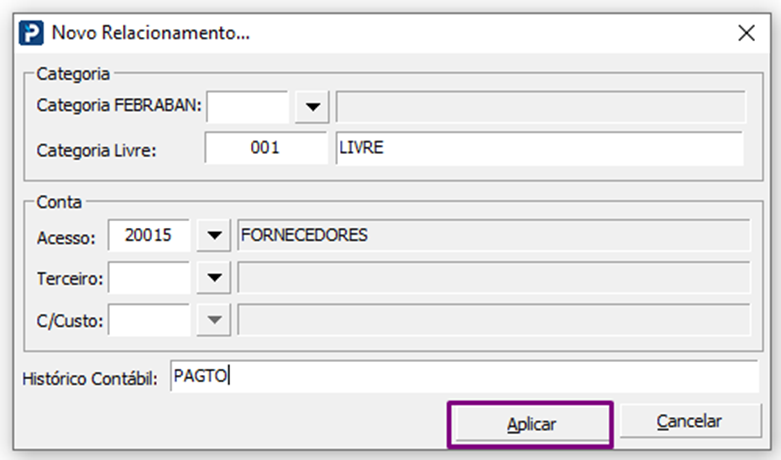Click the grey Terceiro description box
781x460 pixels.
(494, 278)
